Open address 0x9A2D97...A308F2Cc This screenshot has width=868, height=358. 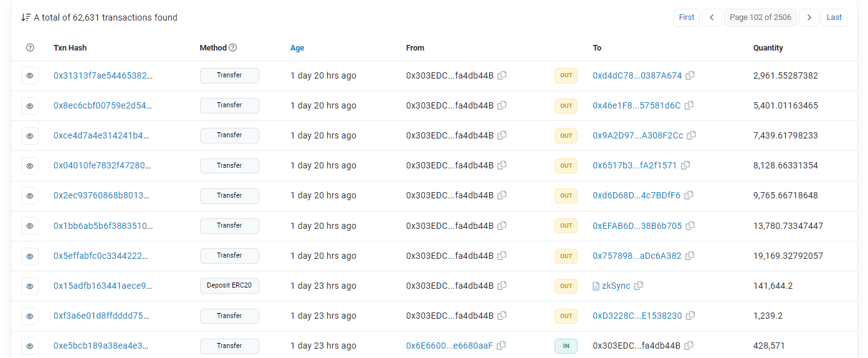tap(637, 135)
